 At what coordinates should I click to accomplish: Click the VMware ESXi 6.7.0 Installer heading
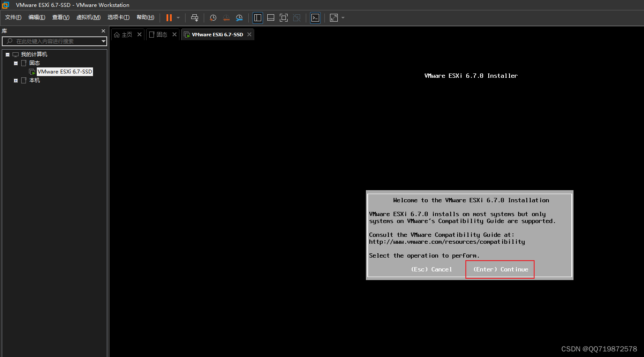471,76
